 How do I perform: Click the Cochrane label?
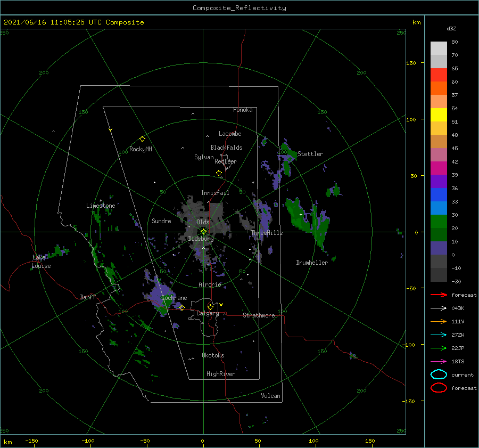[x=174, y=298]
